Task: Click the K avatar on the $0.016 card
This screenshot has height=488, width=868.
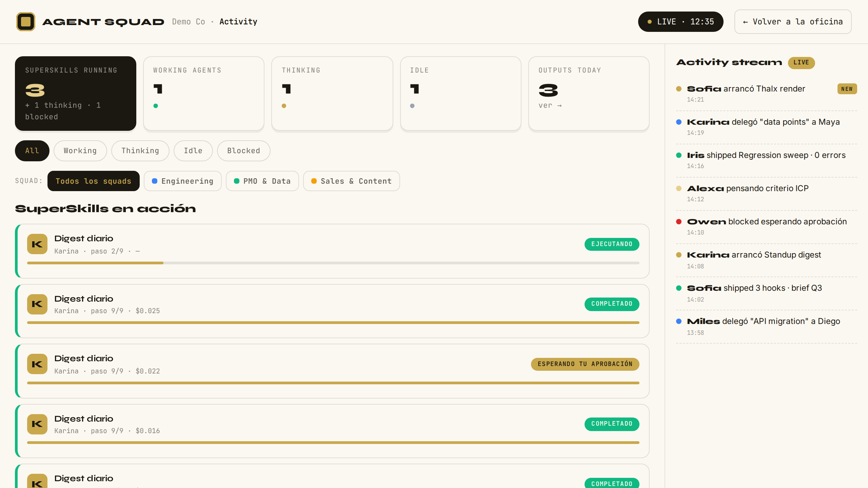Action: pyautogui.click(x=37, y=424)
